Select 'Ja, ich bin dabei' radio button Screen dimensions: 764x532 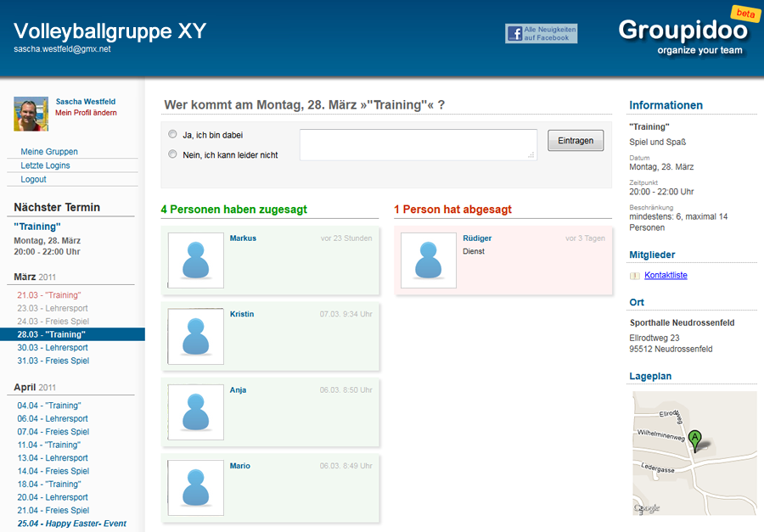(x=173, y=134)
